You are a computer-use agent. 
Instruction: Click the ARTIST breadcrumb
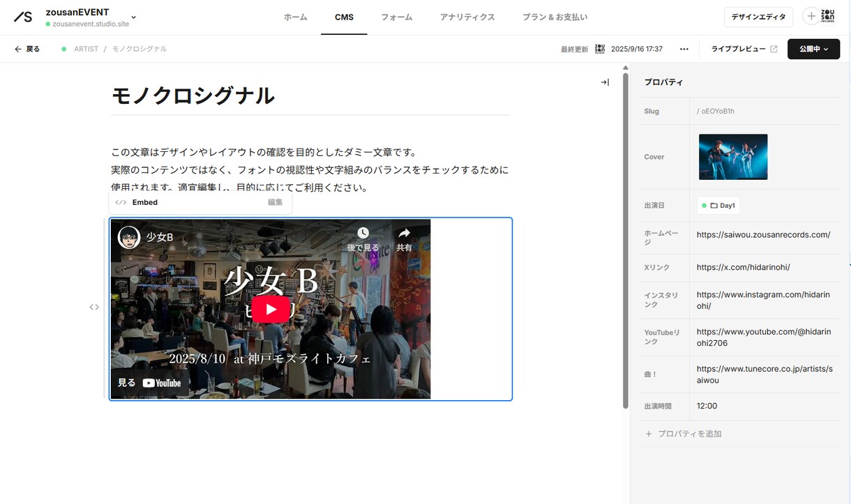86,49
